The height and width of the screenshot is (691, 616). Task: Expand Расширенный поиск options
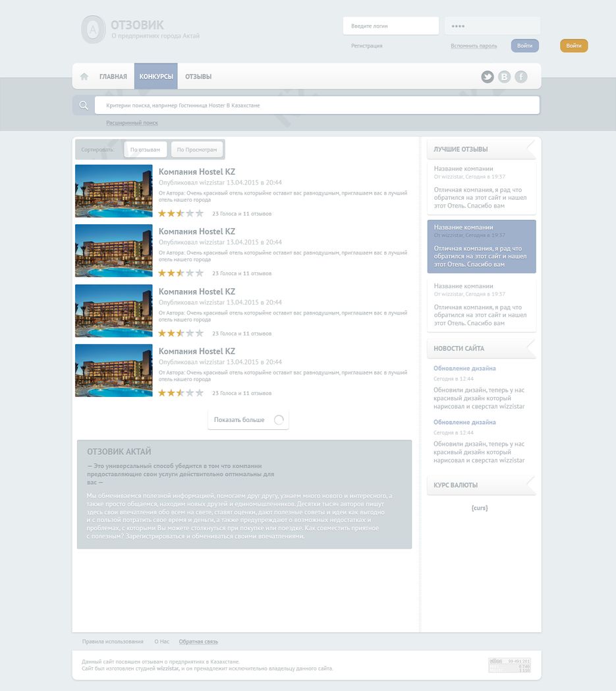point(132,123)
